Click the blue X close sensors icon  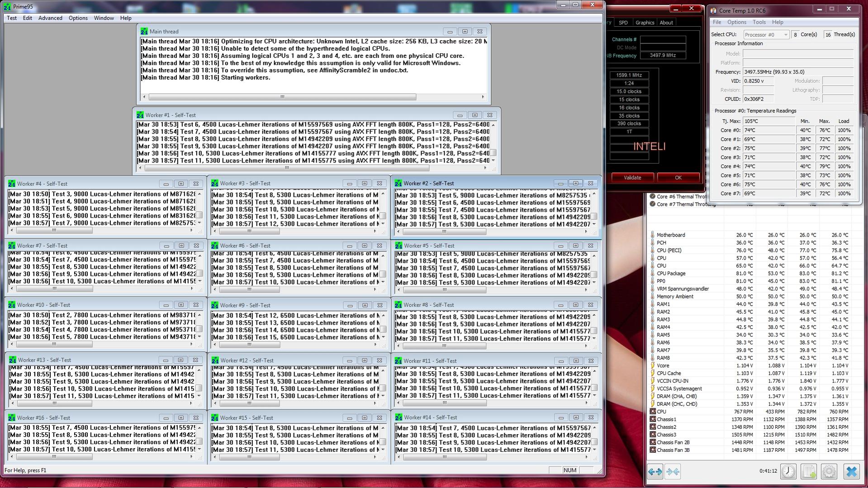(x=851, y=472)
